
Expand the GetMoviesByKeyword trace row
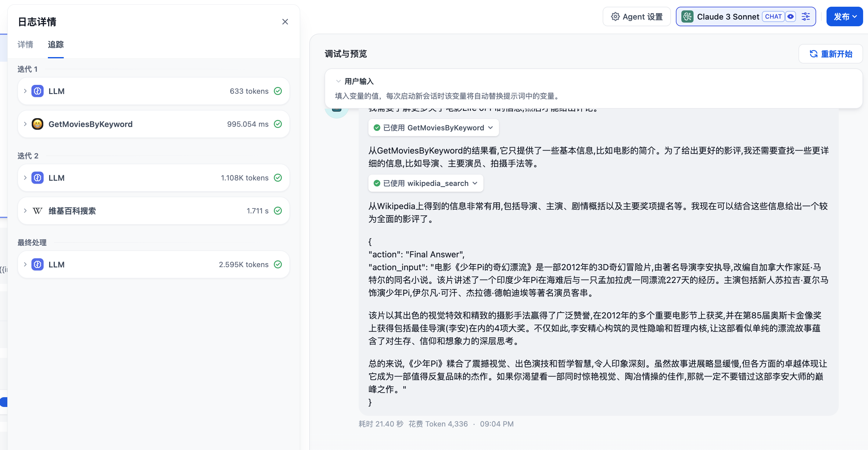click(25, 124)
